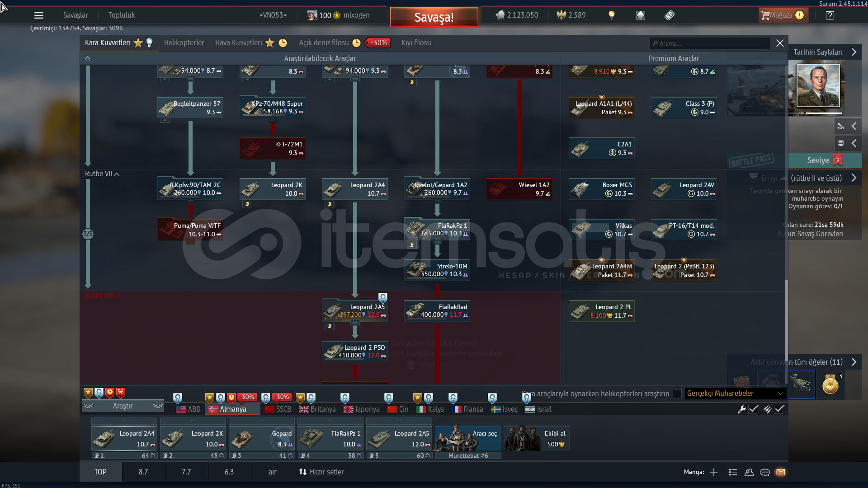Collapse the Rütbe VII section
The height and width of the screenshot is (488, 868).
click(x=102, y=174)
